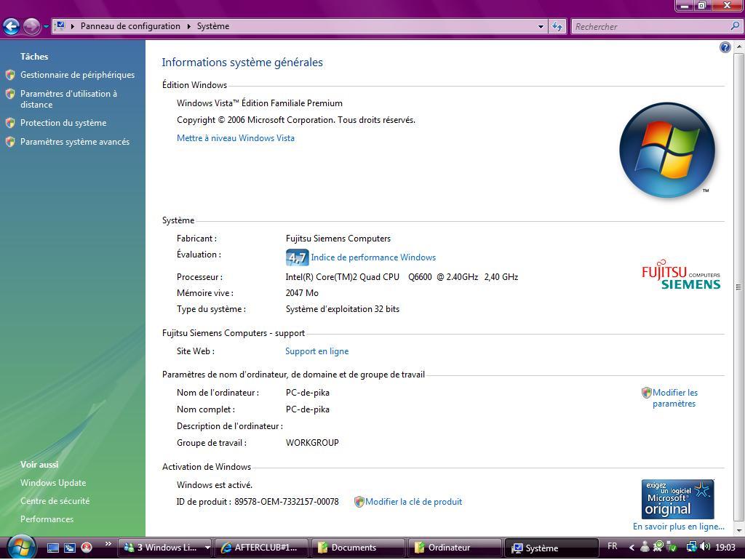
Task: Click the shield icon beside Modifier la clé de produit
Action: 359,502
